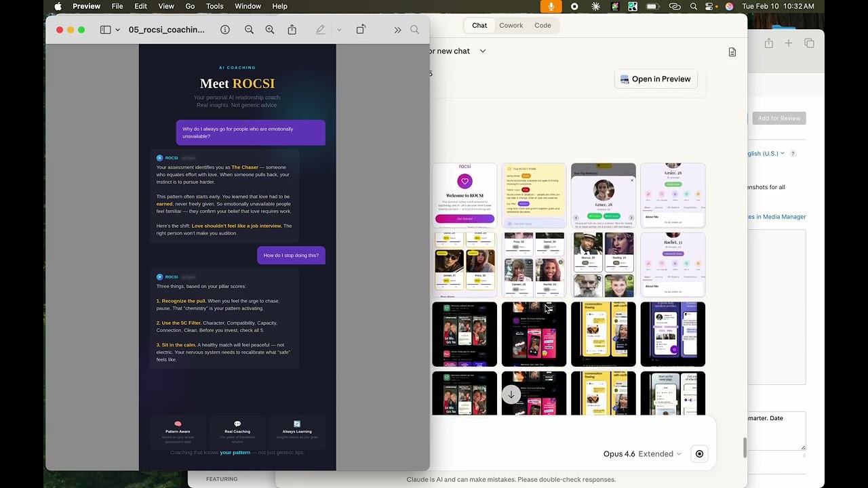Click the Claude starburst icon in menu bar
Screen dimensions: 868x488
coord(595,6)
